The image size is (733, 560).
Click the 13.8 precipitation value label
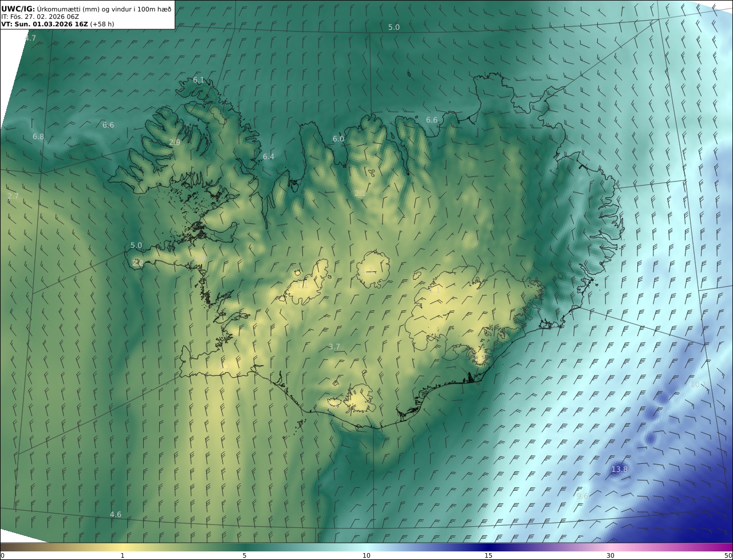tap(620, 470)
